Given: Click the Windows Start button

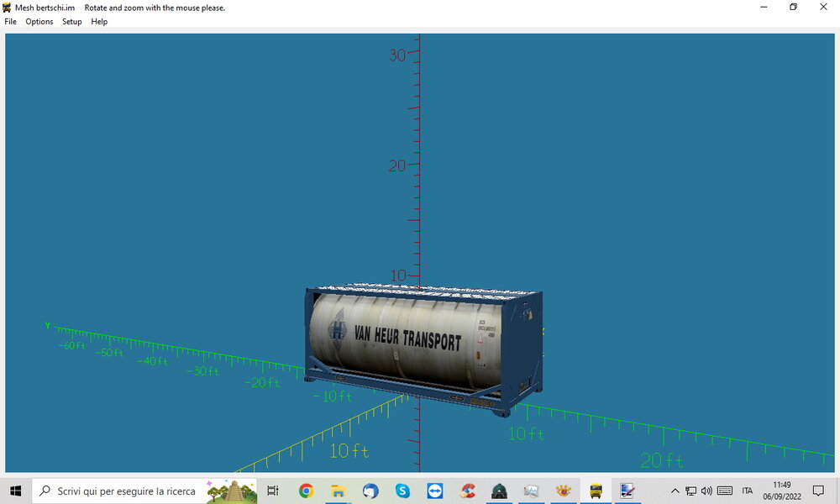Looking at the screenshot, I should click(15, 491).
